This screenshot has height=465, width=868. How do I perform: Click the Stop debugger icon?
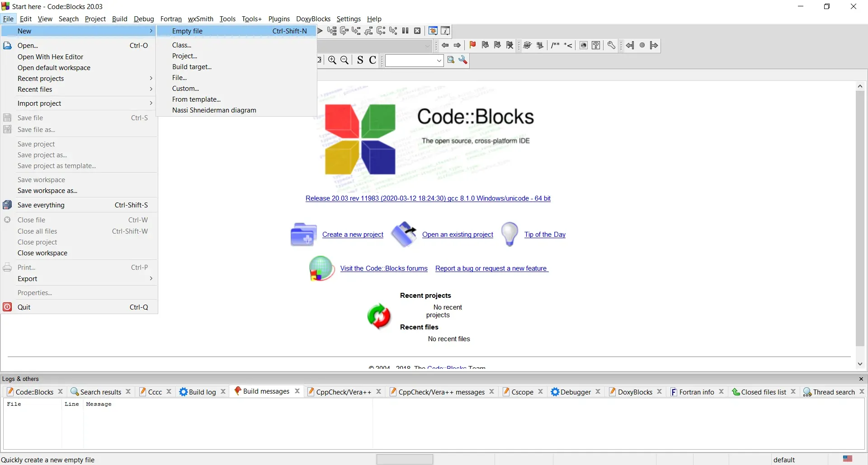point(418,31)
